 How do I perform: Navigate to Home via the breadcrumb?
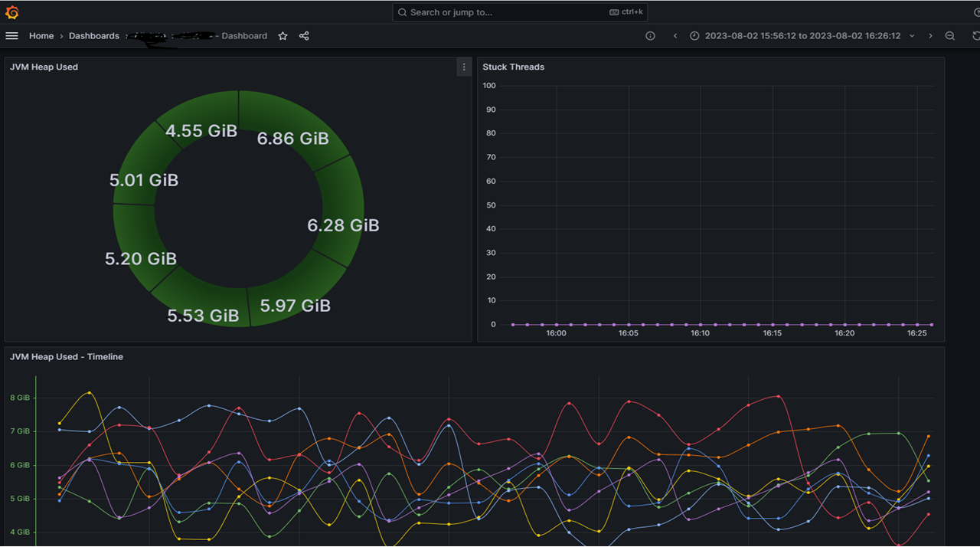point(41,35)
